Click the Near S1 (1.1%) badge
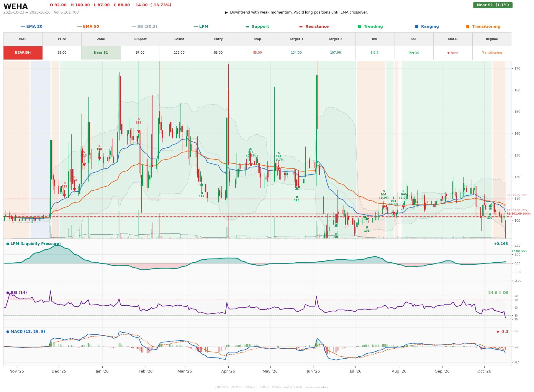 [x=493, y=5]
